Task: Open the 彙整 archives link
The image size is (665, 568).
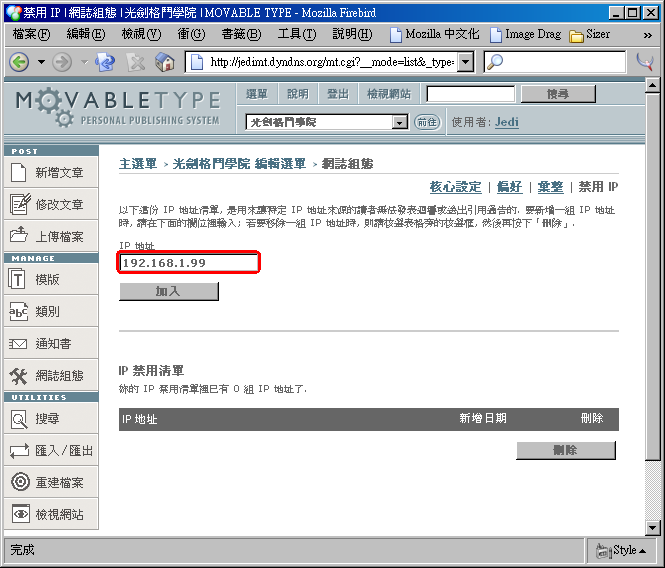Action: coord(550,187)
